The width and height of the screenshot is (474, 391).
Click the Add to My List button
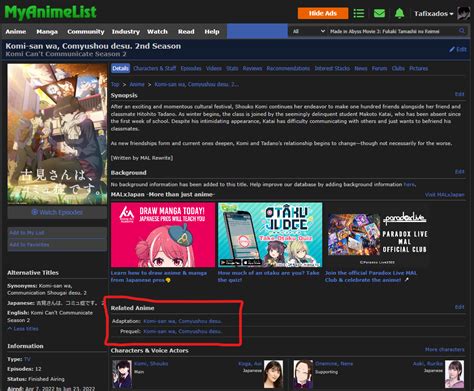point(57,233)
